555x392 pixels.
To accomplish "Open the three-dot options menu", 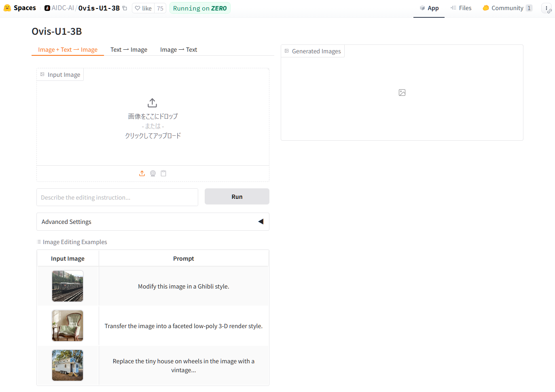I will (547, 8).
